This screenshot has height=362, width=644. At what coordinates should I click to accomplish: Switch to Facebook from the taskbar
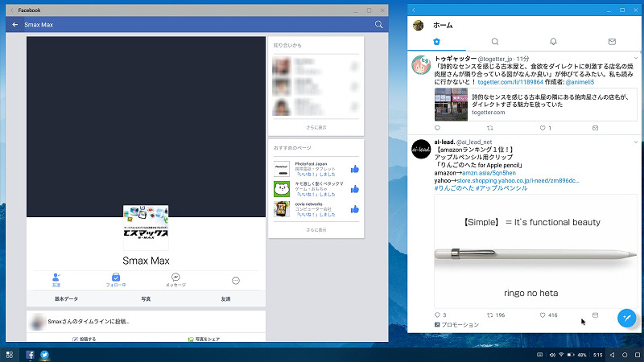[30, 355]
